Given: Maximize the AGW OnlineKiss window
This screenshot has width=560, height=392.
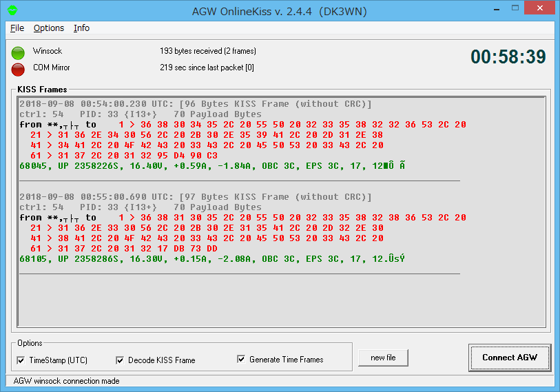Looking at the screenshot, I should coord(515,8).
